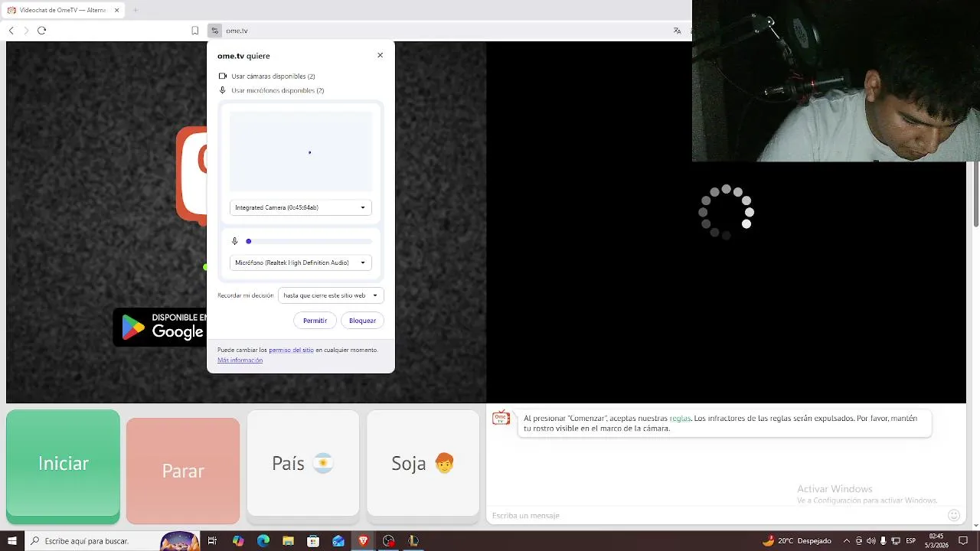
Task: Close the ome.tv permission dialog
Action: coord(380,55)
